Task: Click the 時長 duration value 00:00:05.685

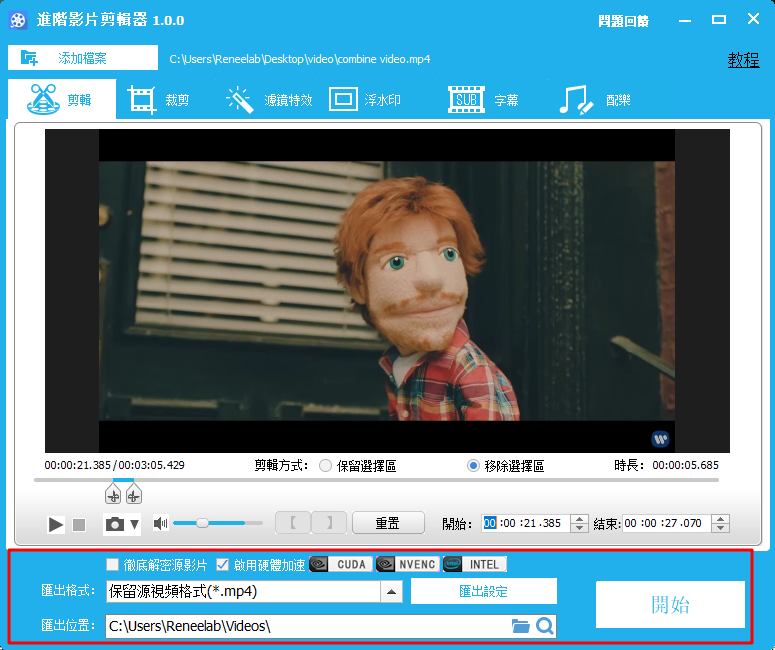Action: [686, 465]
